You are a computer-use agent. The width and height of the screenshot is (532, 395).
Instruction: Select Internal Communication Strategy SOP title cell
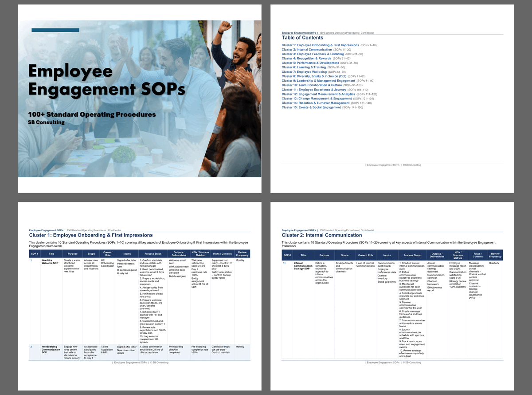pyautogui.click(x=303, y=266)
